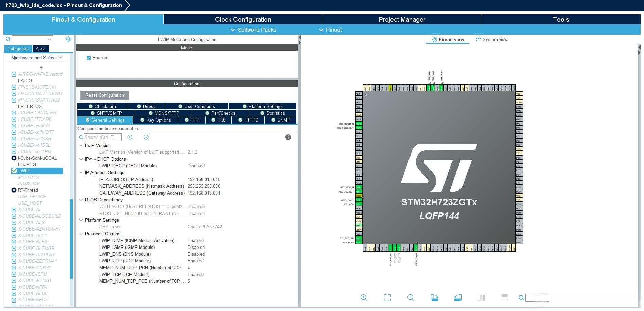Image resolution: width=644 pixels, height=311 pixels.
Task: Click the download icon beside FP-SNS-SMARTAG2
Action: coord(14,100)
